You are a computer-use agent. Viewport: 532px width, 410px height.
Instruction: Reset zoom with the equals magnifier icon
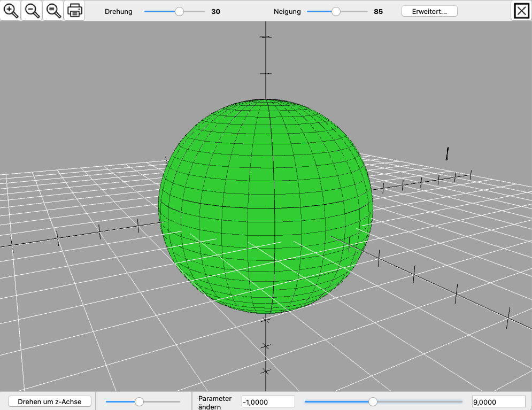click(x=53, y=11)
